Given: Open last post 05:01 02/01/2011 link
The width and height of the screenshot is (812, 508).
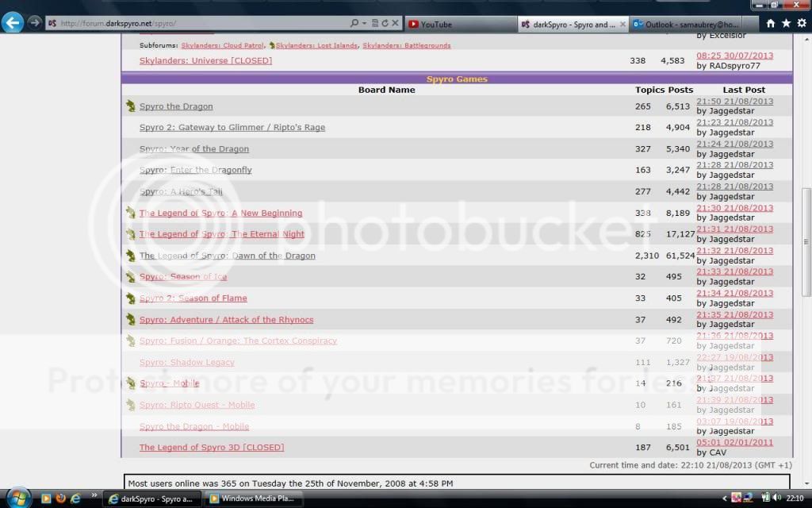Looking at the screenshot, I should point(735,443).
